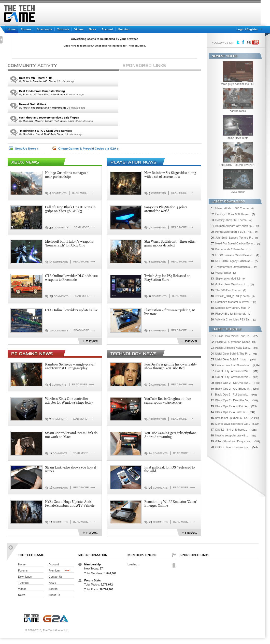The height and width of the screenshot is (644, 270).
Task: Click Read More on First jailbreak for iOS 9
Action: coord(184,488)
